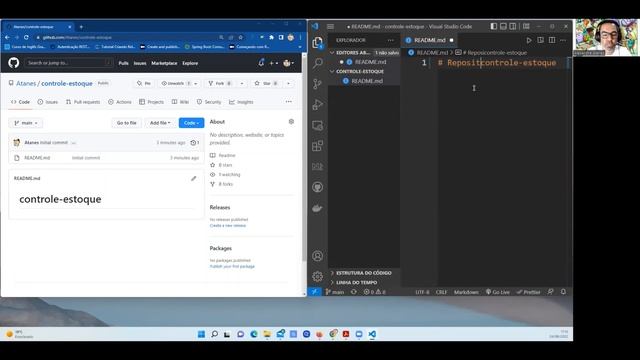
Task: Open the Security repository tab
Action: pos(209,102)
